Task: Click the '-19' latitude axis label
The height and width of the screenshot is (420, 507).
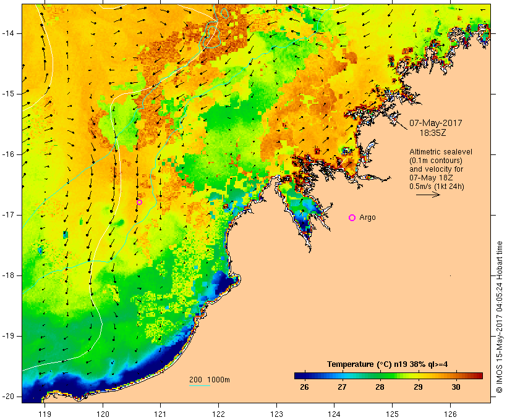Action: coord(8,336)
